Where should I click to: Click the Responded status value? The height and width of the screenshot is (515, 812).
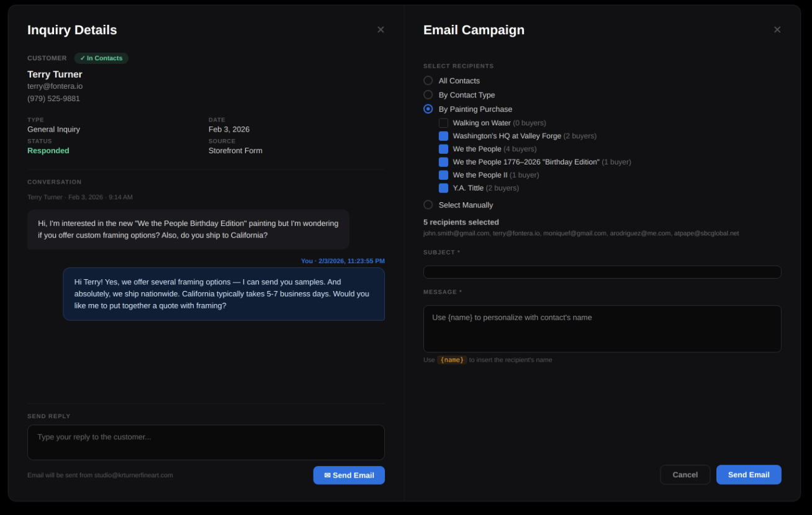(x=48, y=151)
